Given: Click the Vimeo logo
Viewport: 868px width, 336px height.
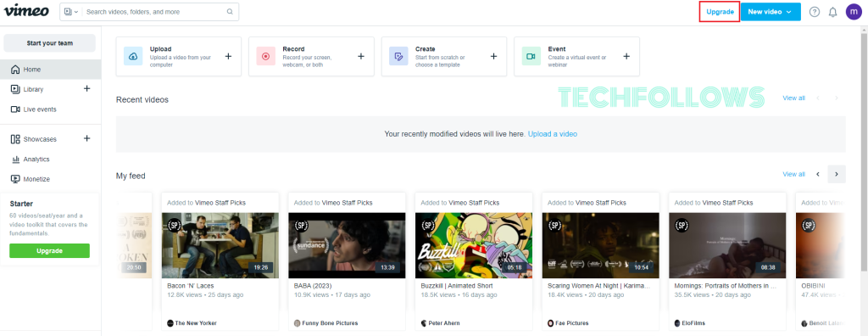Looking at the screenshot, I should (26, 11).
